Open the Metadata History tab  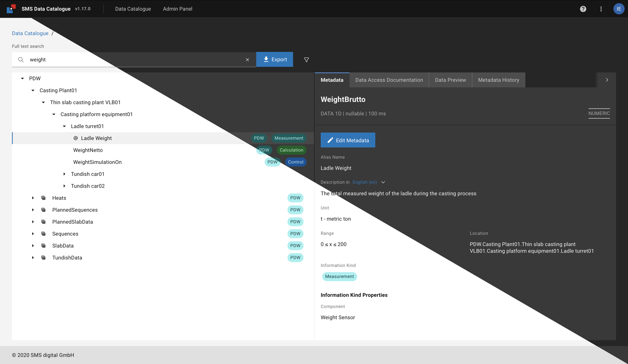[x=498, y=80]
